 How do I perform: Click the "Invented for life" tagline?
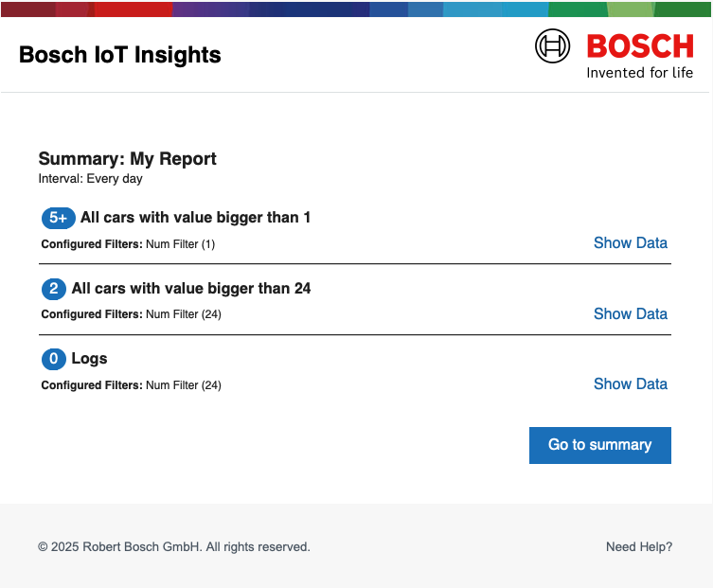click(640, 73)
